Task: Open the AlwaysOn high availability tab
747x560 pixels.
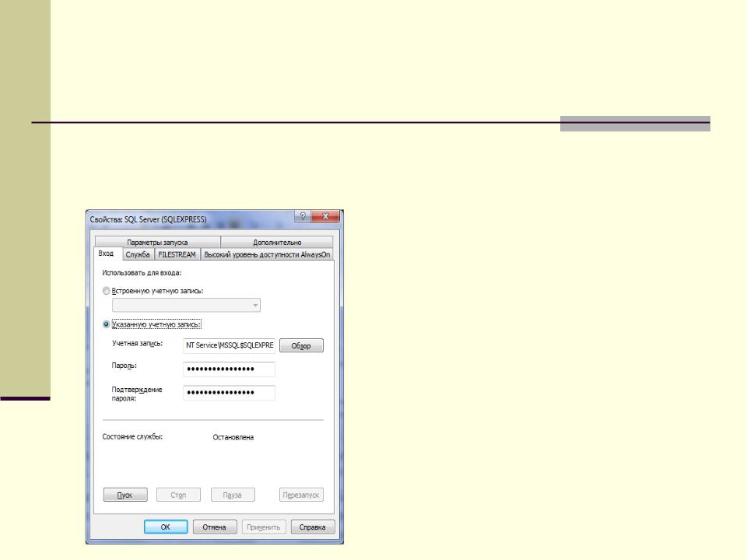Action: point(267,254)
